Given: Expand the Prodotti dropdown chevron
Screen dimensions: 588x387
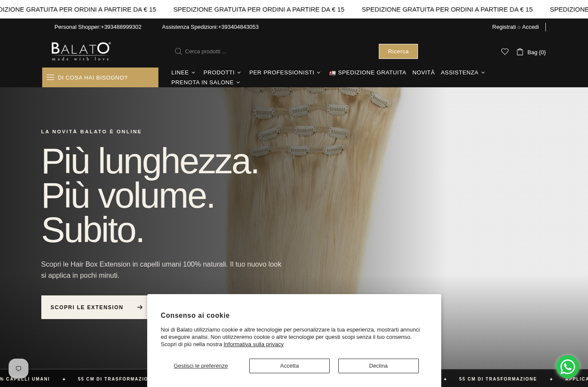Looking at the screenshot, I should (239, 73).
